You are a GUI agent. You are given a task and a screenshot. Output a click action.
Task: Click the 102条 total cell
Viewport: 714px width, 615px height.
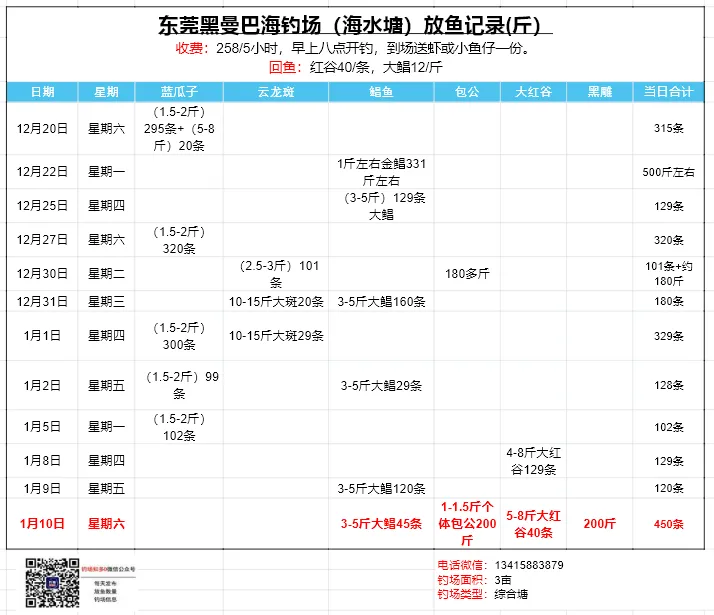click(668, 427)
